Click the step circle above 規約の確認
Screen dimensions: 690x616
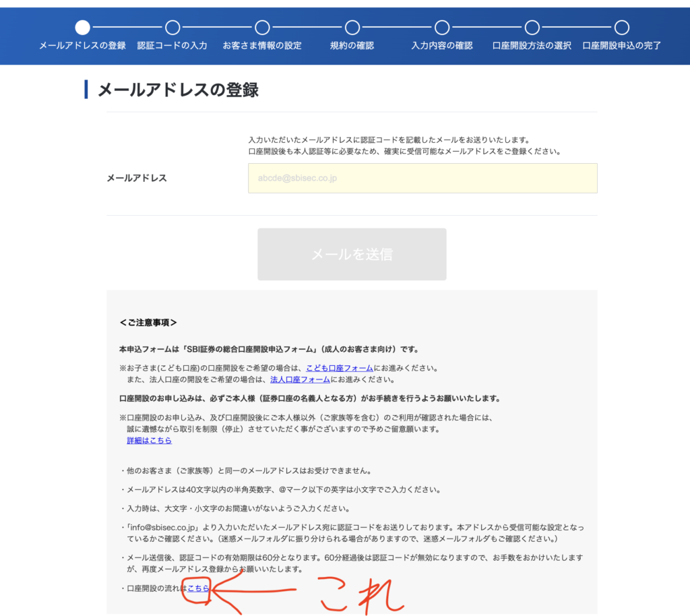[x=352, y=28]
